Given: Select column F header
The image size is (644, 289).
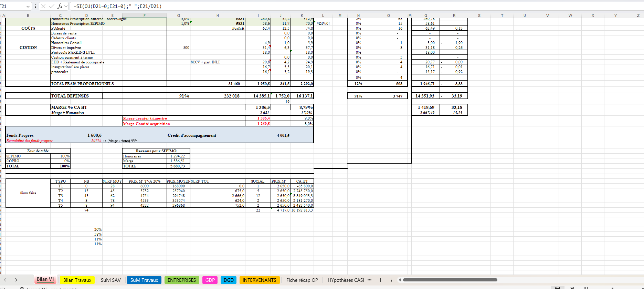Looking at the screenshot, I should pyautogui.click(x=144, y=16).
